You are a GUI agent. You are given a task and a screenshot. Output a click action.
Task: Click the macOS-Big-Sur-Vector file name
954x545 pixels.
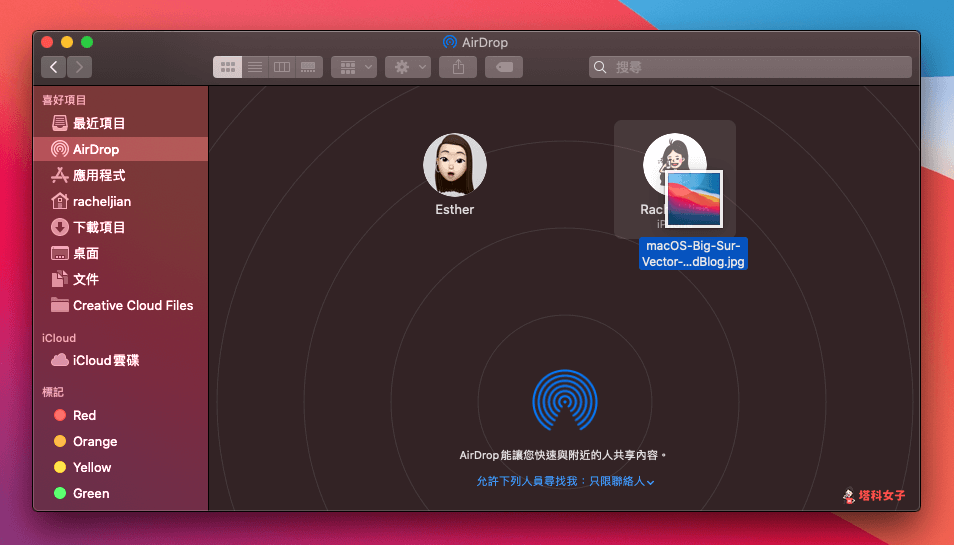click(693, 254)
